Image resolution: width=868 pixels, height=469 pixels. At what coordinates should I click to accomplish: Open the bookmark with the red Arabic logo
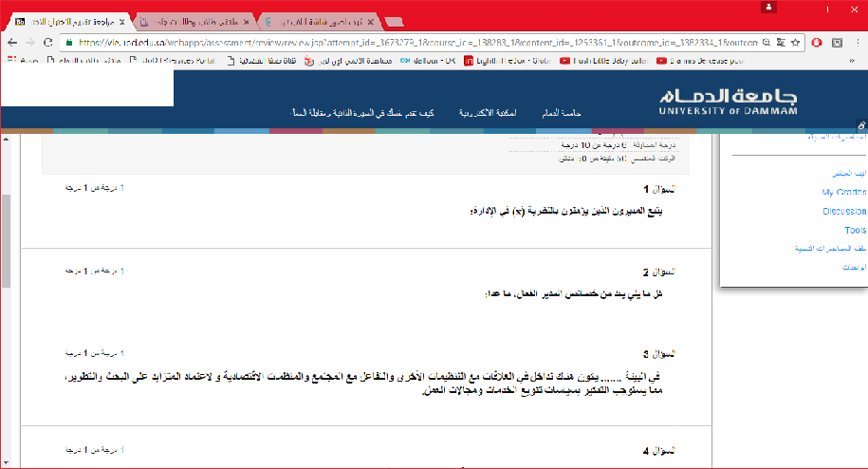coord(347,61)
